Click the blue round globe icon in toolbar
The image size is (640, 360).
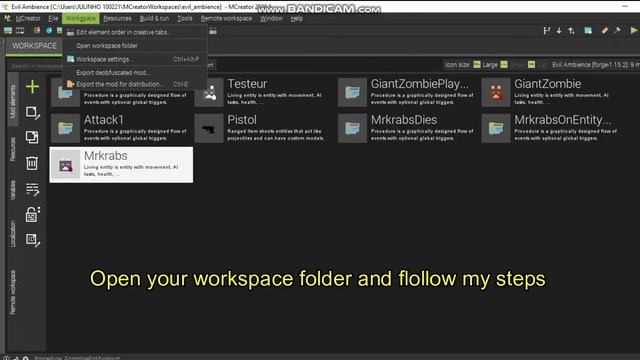coord(49,31)
